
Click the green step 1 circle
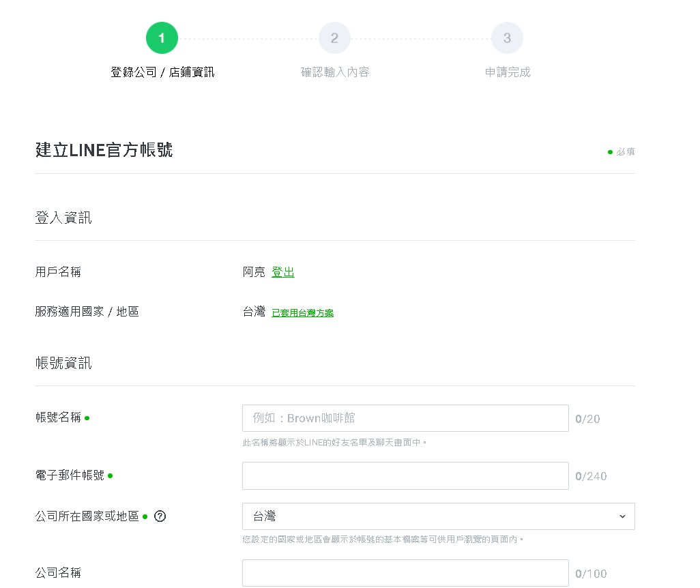(x=162, y=38)
